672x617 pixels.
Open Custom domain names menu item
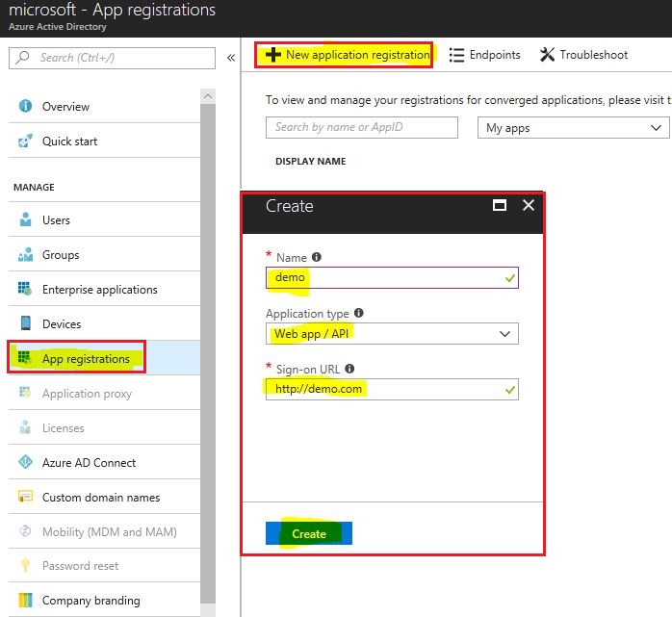click(104, 497)
